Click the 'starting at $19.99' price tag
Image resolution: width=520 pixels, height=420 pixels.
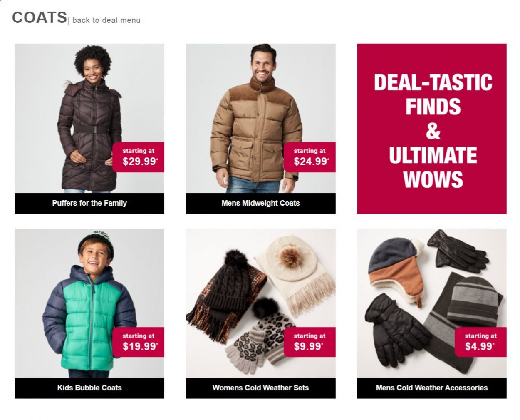(139, 342)
